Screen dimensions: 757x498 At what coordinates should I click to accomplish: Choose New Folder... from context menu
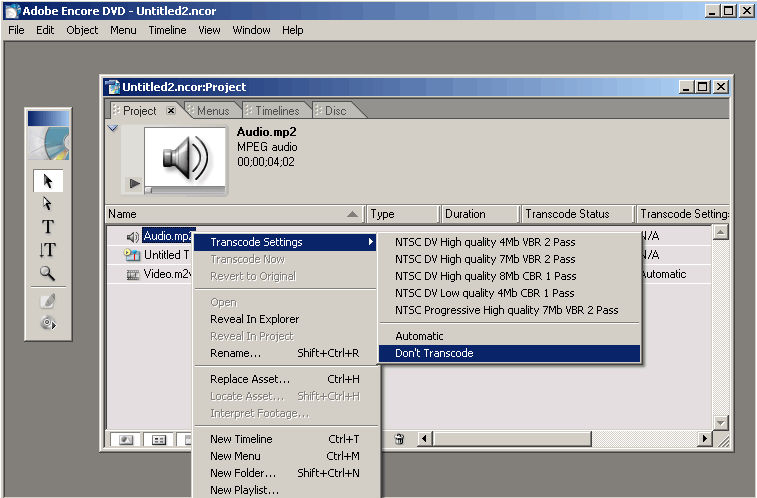click(285, 472)
